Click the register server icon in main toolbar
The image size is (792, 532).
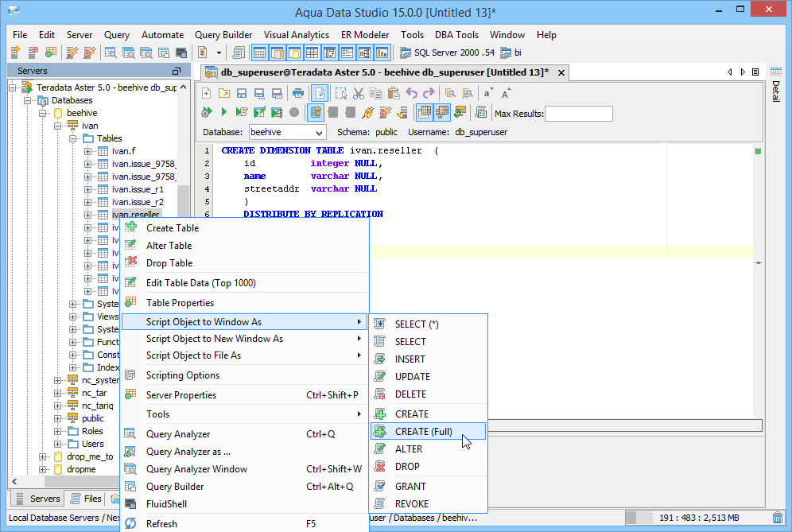(x=16, y=52)
